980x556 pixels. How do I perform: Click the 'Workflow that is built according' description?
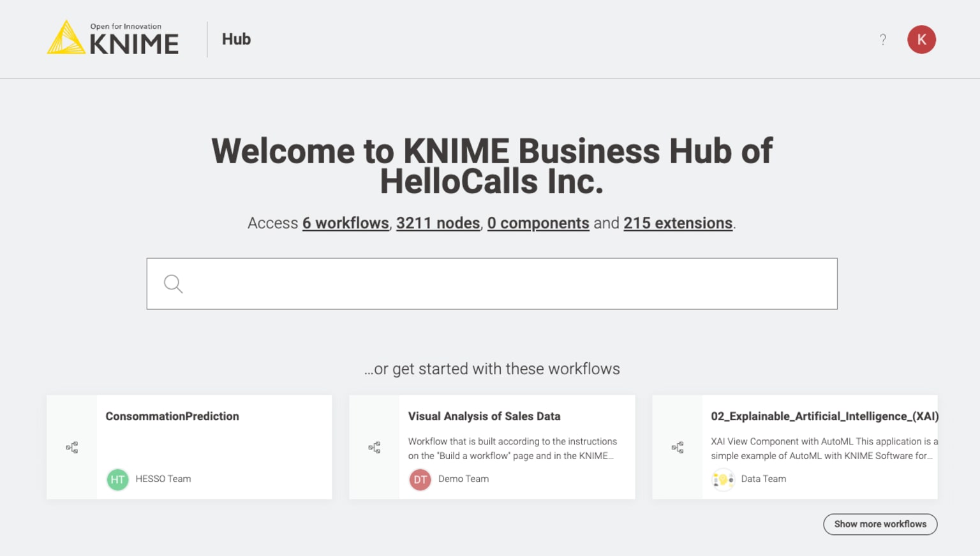click(512, 448)
